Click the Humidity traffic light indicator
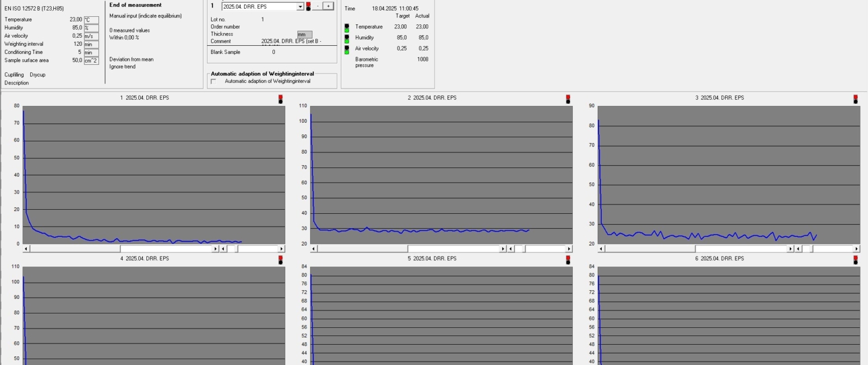The height and width of the screenshot is (365, 868). (347, 38)
